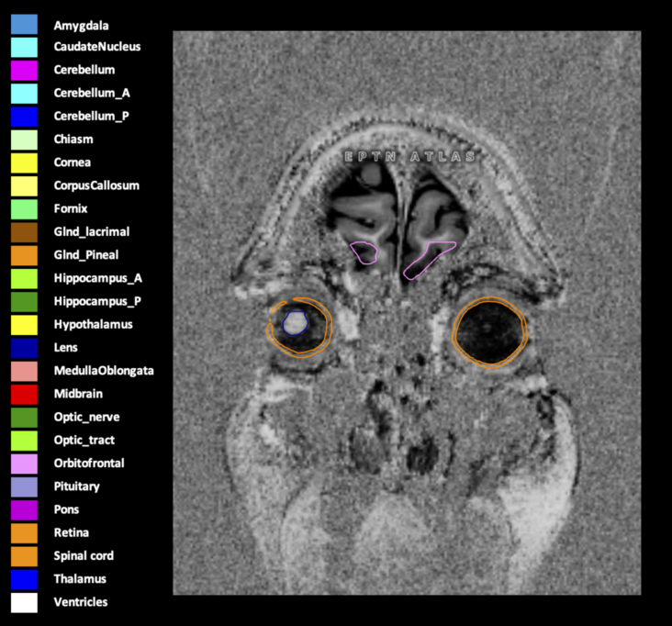This screenshot has width=672, height=626.
Task: Click the Hippocampus_A color swatch
Action: pos(24,278)
